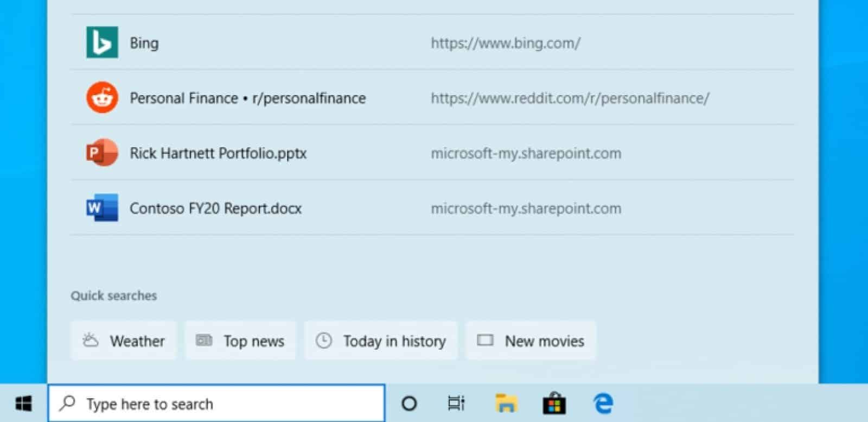Open Microsoft Edge from the taskbar
The image size is (868, 422).
603,404
